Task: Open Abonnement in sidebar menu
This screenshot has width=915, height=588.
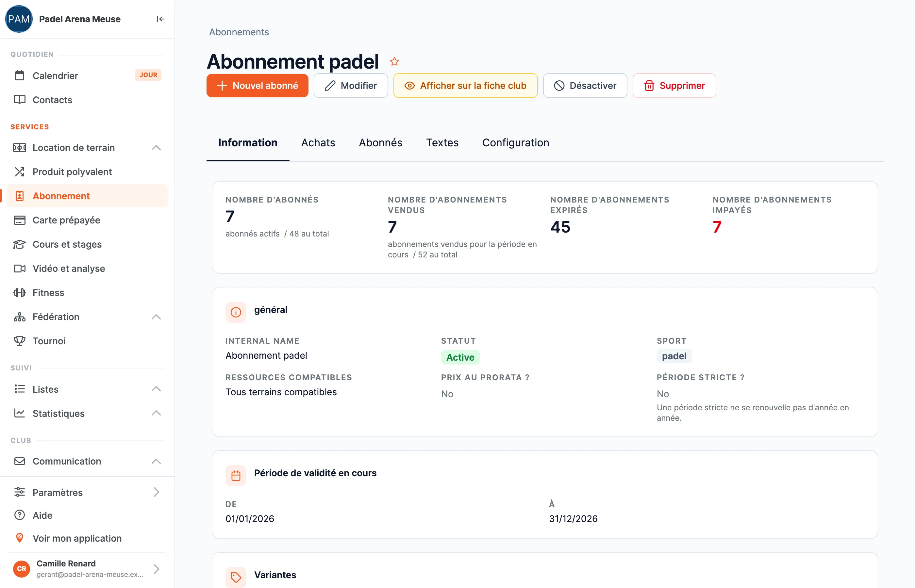Action: point(88,196)
